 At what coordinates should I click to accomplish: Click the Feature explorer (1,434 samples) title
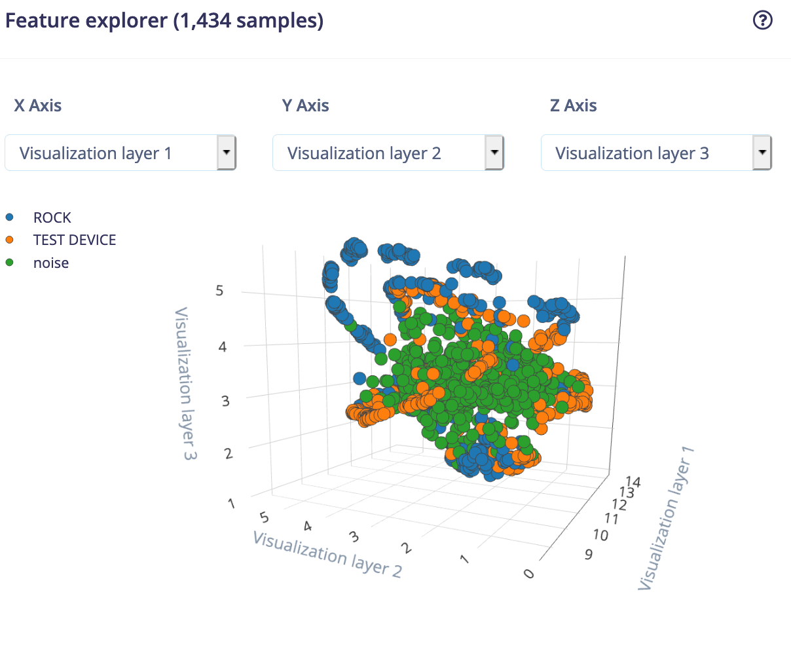pyautogui.click(x=164, y=20)
